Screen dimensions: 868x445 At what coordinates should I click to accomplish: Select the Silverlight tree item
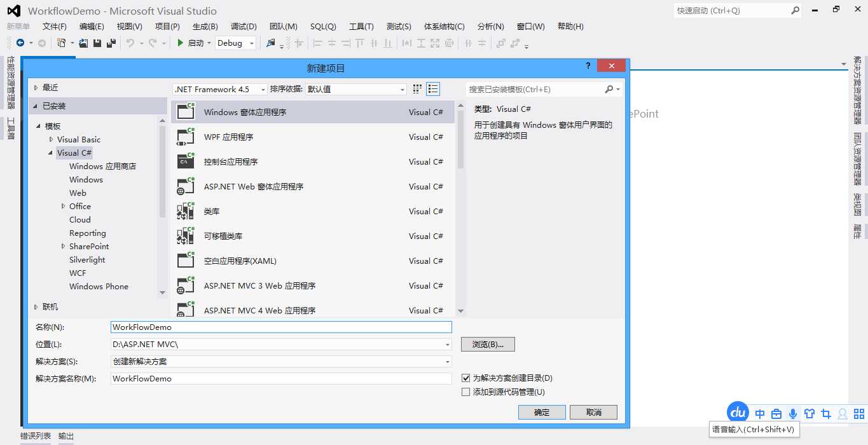[87, 260]
